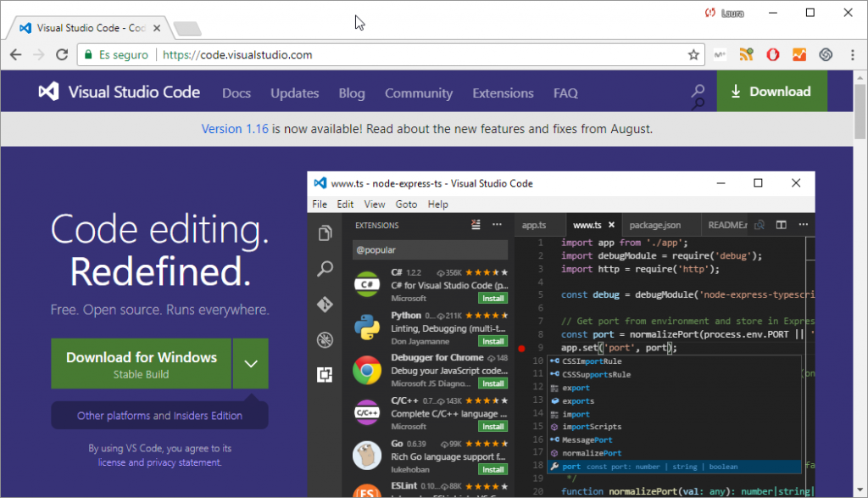Install the C/C++ extension

tap(492, 427)
